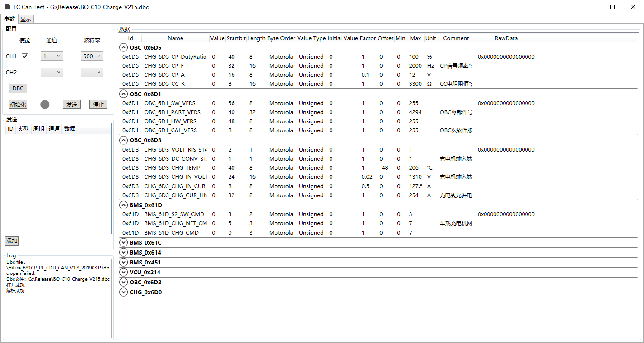
Task: Expand the OBC_0x6D2 group
Action: [x=123, y=282]
